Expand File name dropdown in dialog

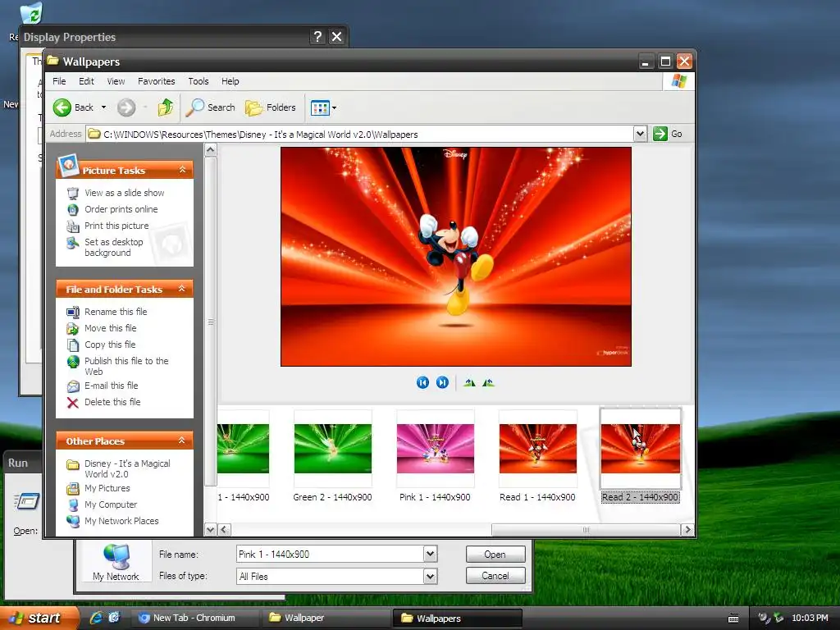point(430,554)
